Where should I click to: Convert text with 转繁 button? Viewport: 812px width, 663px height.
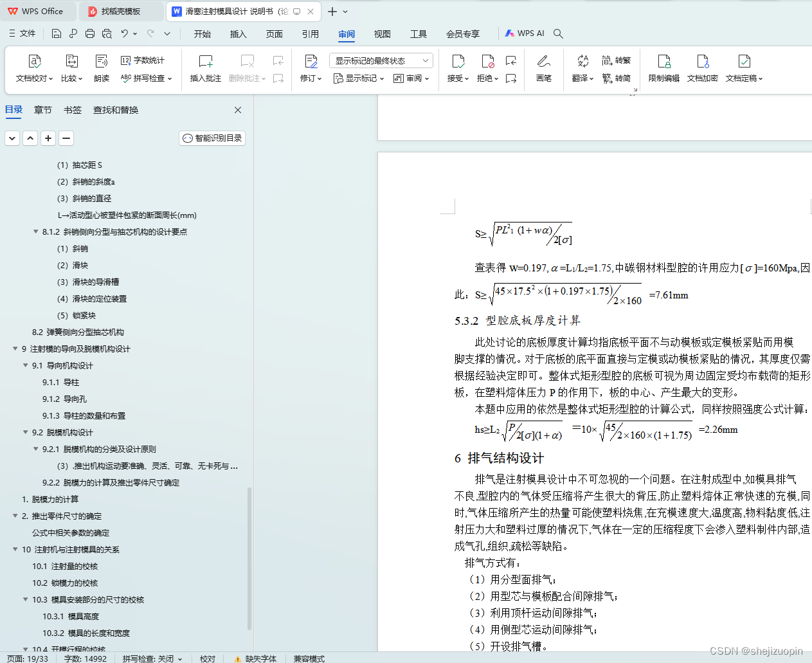(617, 60)
